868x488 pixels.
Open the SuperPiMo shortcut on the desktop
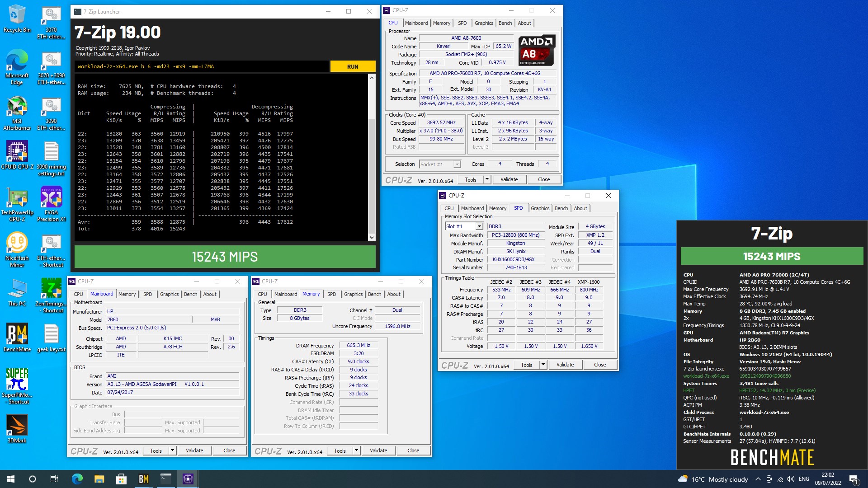pos(17,386)
